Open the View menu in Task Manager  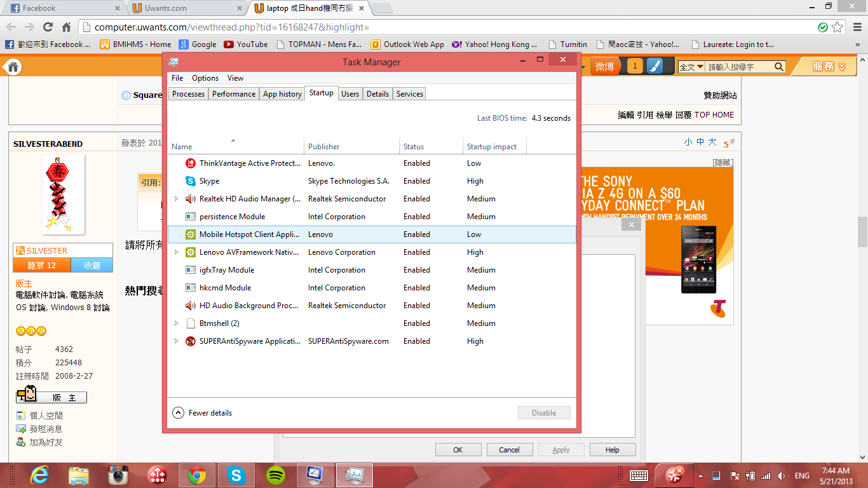point(235,78)
